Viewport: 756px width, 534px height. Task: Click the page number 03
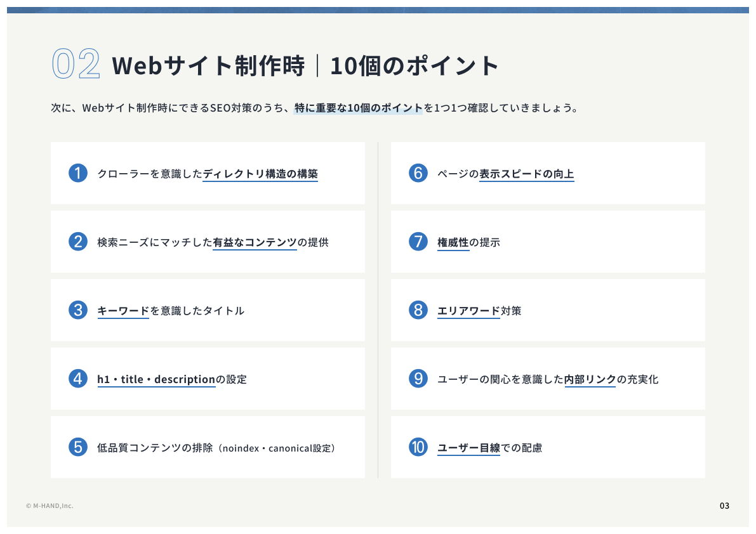click(724, 505)
